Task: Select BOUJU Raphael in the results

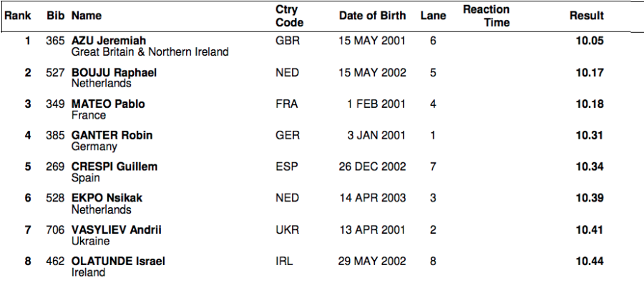Action: click(x=114, y=73)
